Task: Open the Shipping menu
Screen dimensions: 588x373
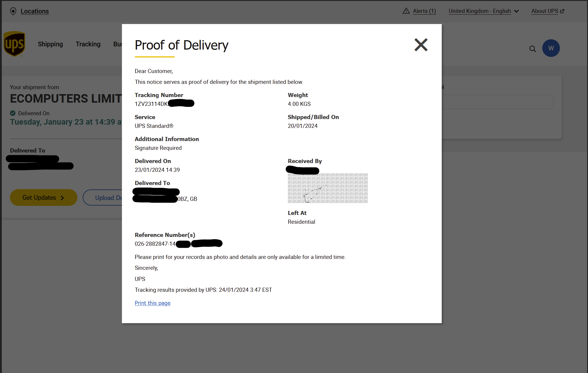Action: [50, 44]
